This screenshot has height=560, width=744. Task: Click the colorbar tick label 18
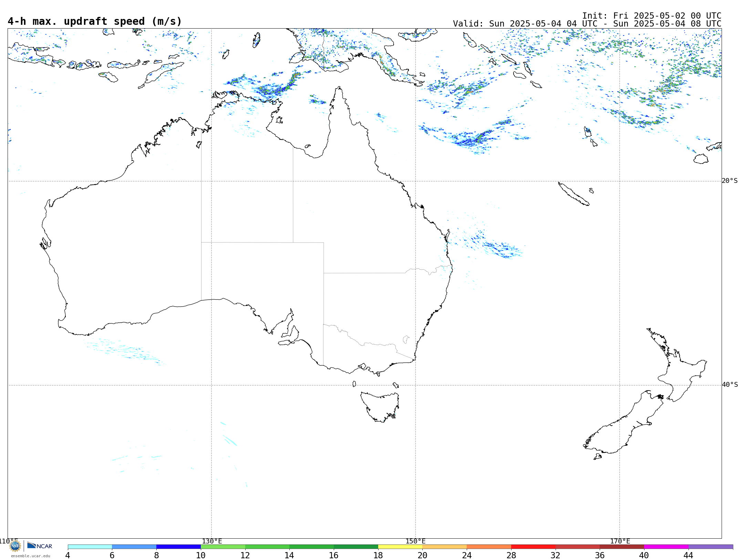point(378,556)
